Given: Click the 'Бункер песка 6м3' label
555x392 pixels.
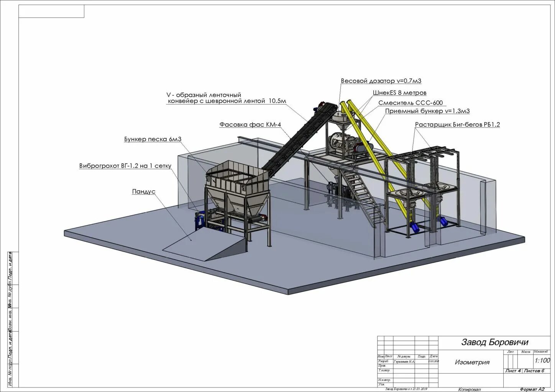Looking at the screenshot, I should tap(153, 139).
